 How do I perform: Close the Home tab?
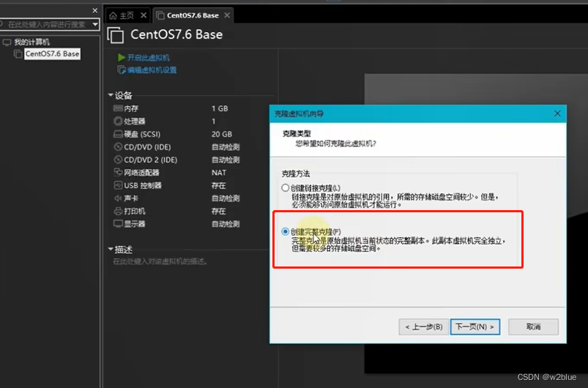[144, 15]
